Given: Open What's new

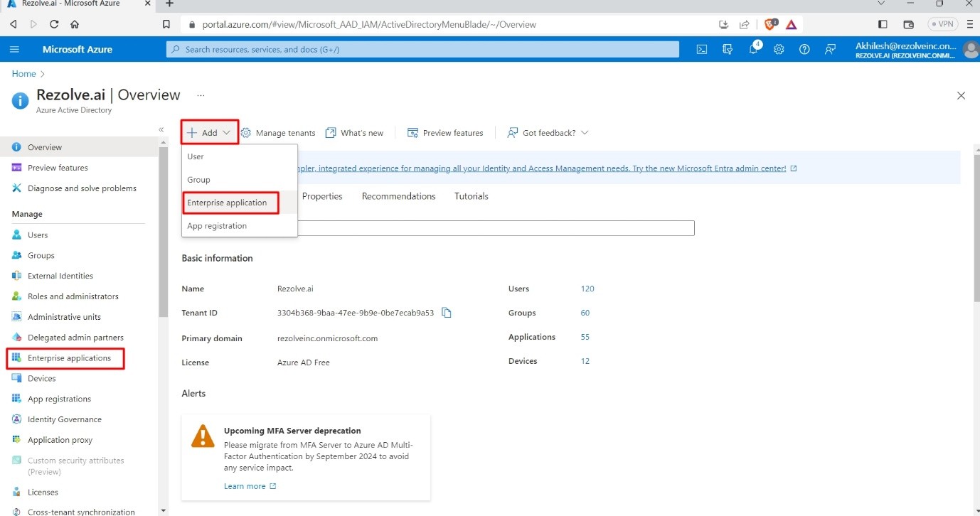Looking at the screenshot, I should [354, 133].
